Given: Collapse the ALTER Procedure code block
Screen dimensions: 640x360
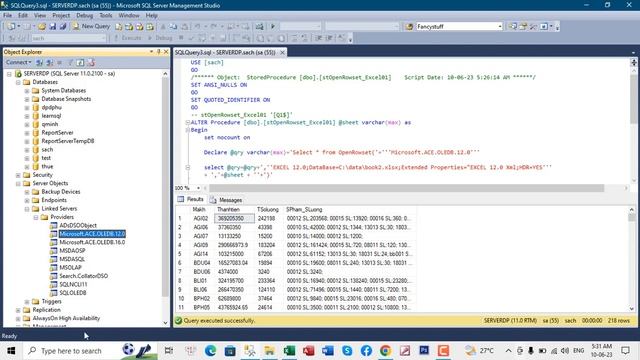Looking at the screenshot, I should [x=188, y=122].
